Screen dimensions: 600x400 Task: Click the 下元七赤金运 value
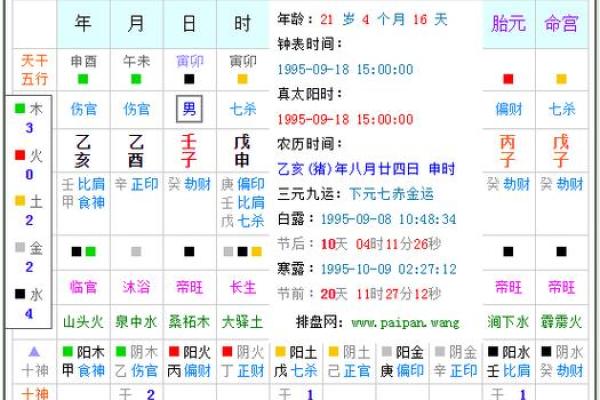[391, 194]
